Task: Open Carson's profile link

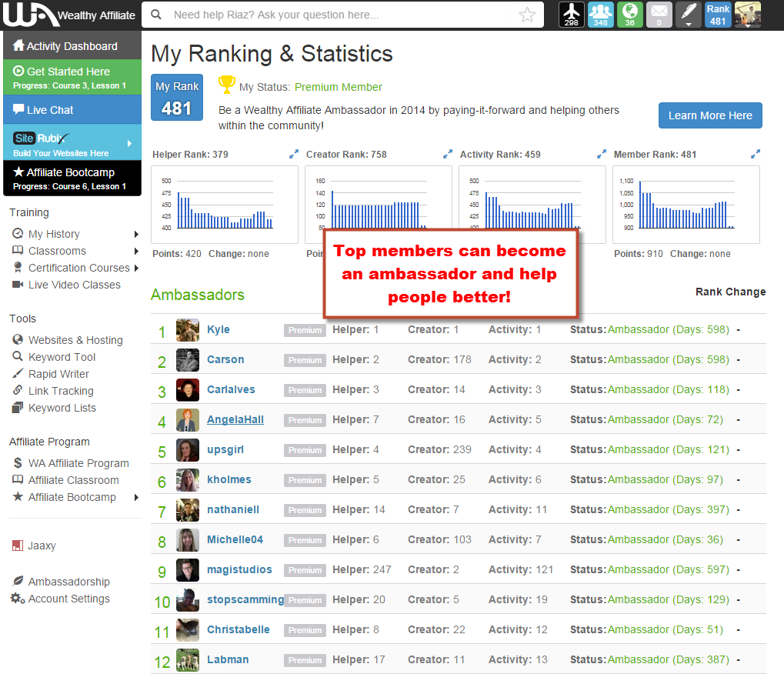Action: click(x=225, y=359)
